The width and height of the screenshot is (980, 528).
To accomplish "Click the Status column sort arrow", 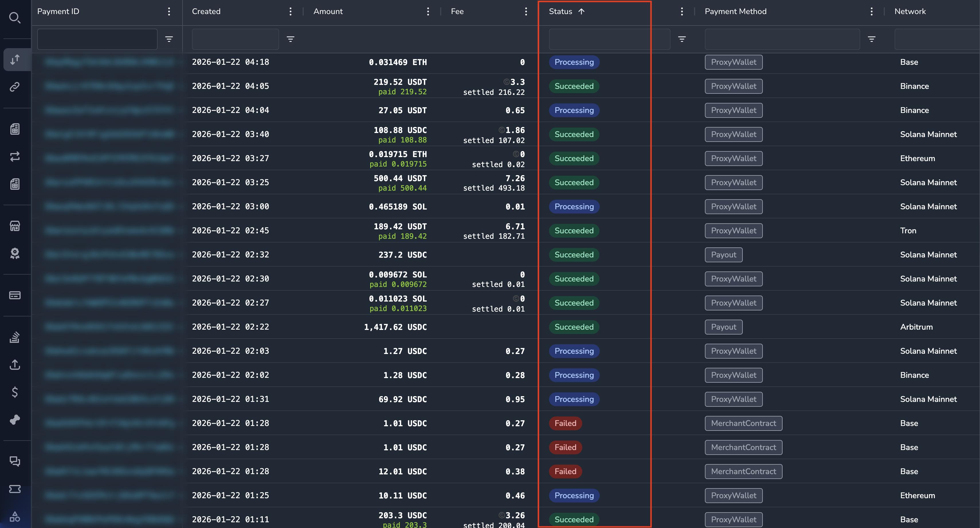I will (x=581, y=11).
